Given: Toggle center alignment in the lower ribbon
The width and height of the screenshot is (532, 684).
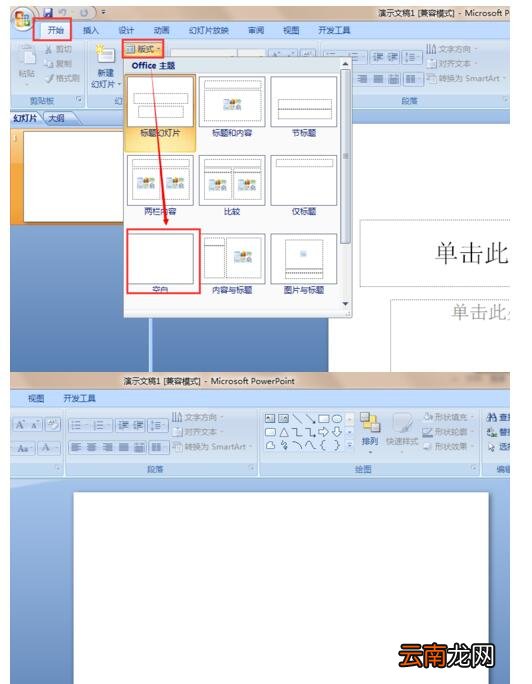Looking at the screenshot, I should pyautogui.click(x=92, y=447).
